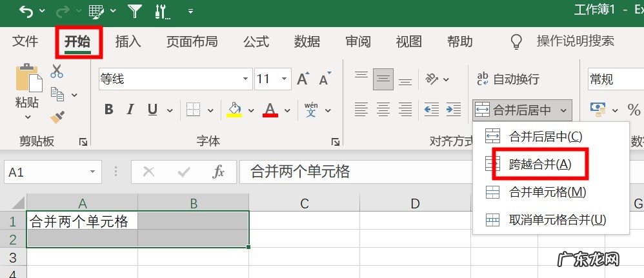The width and height of the screenshot is (644, 278).
Task: Expand the Paste options arrow below 粘贴
Action: pyautogui.click(x=28, y=117)
